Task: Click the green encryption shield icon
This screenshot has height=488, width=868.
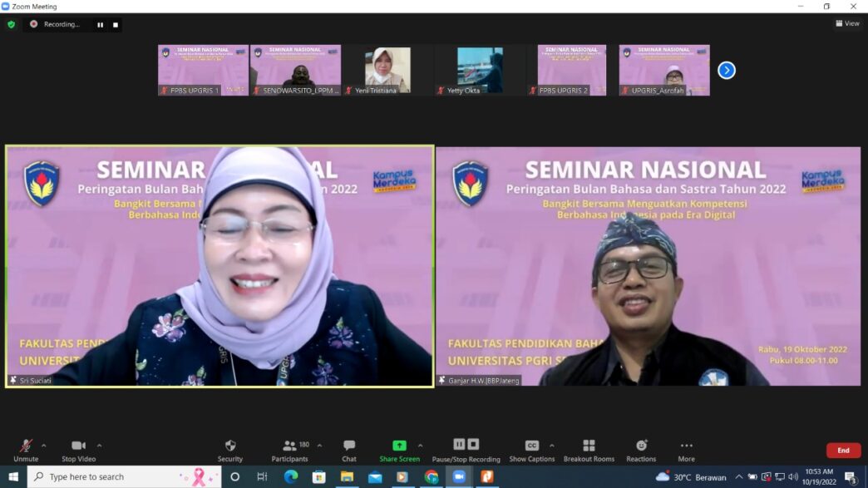Action: [x=12, y=24]
